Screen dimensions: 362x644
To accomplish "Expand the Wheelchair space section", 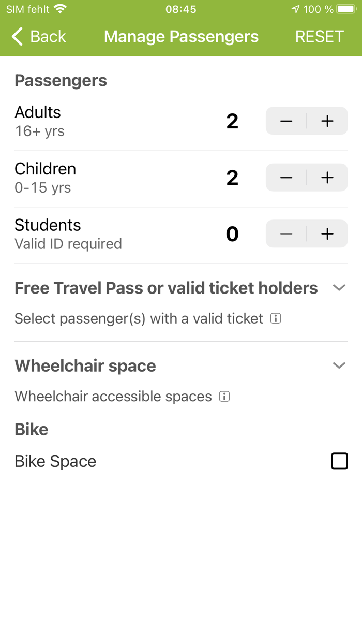I will [x=340, y=365].
